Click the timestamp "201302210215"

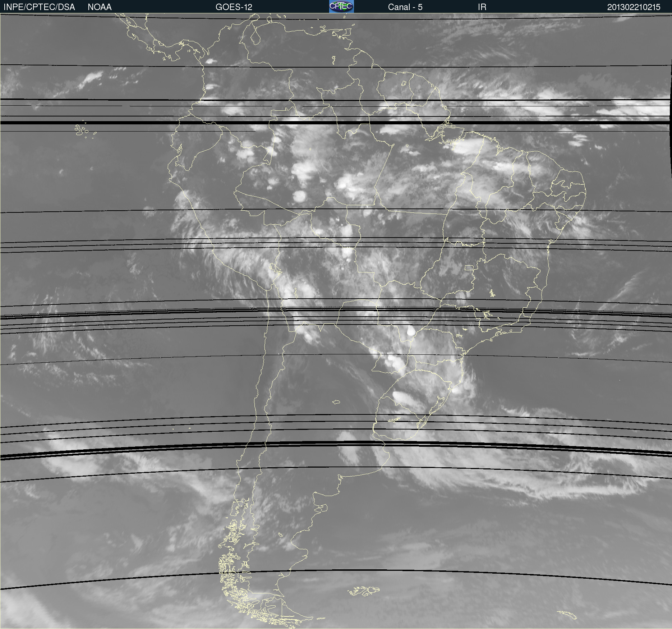(x=634, y=7)
